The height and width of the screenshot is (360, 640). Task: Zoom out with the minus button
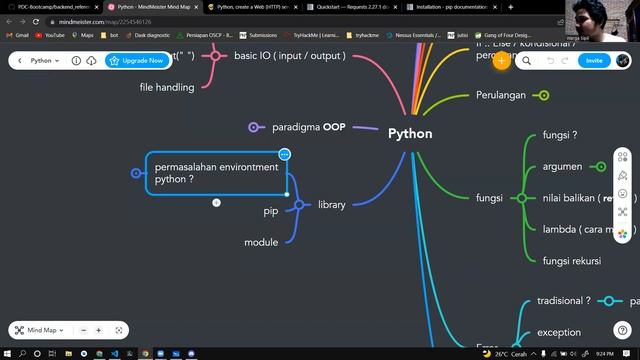coord(84,330)
